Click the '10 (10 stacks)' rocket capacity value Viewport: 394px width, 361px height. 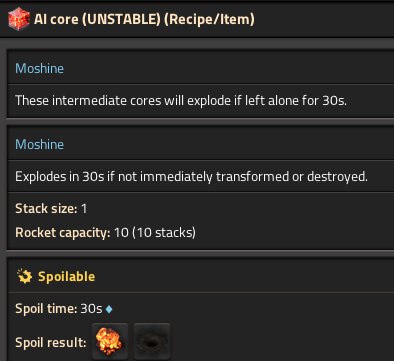click(155, 233)
